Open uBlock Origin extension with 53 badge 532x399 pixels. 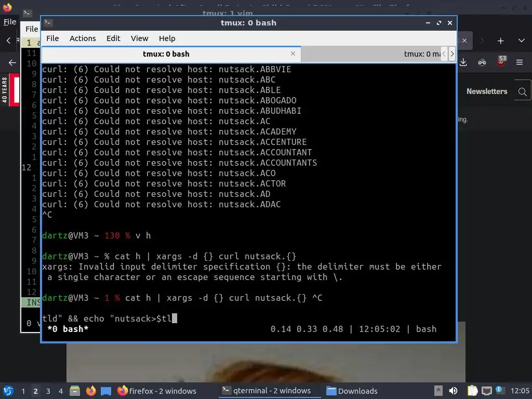(x=501, y=62)
